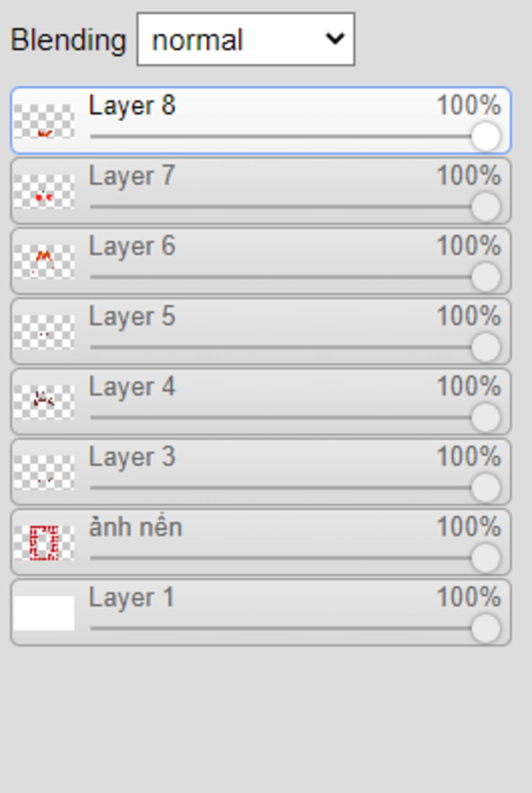This screenshot has width=532, height=793.
Task: Select the Layer 4 thumbnail
Action: click(44, 402)
